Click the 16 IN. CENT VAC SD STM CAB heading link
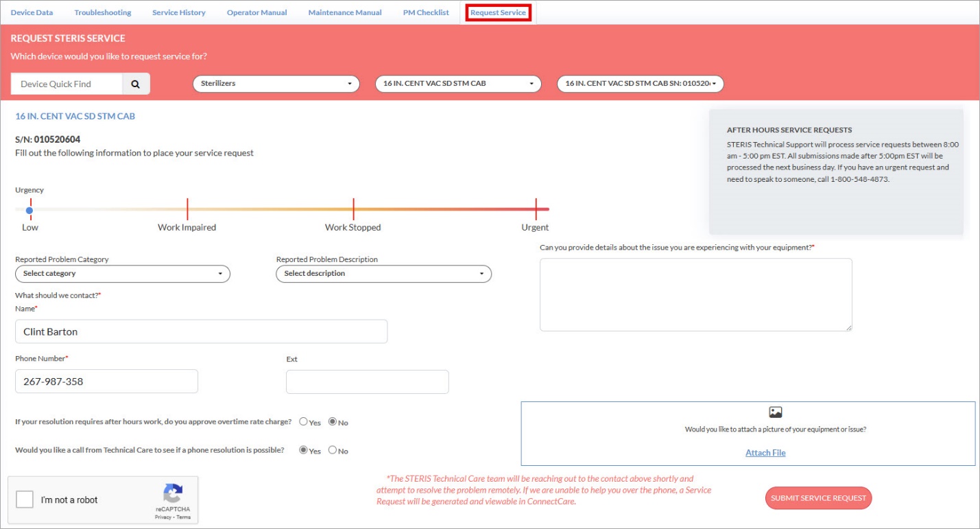Viewport: 980px width, 529px height. (75, 117)
